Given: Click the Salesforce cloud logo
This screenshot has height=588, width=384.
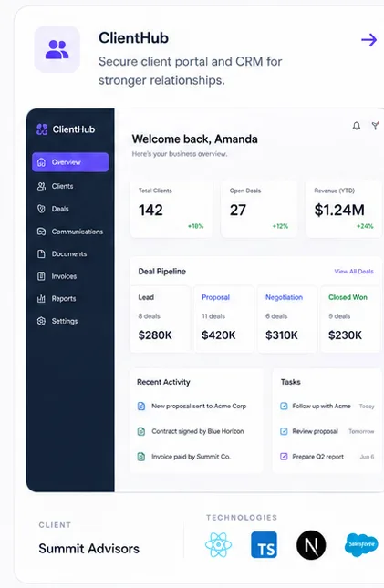Looking at the screenshot, I should (361, 544).
